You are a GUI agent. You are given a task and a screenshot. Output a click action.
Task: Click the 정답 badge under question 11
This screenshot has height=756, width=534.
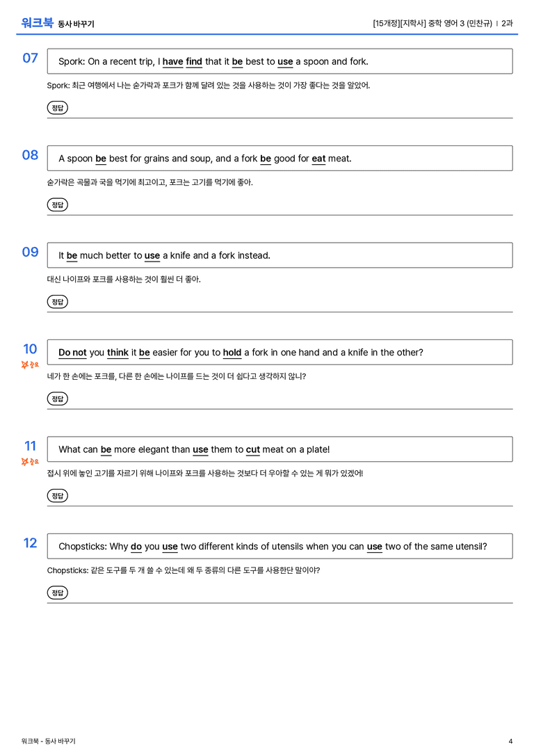tap(57, 495)
